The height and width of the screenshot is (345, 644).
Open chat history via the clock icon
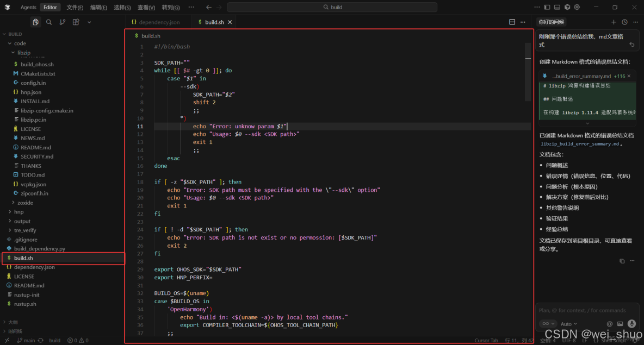[x=624, y=22]
